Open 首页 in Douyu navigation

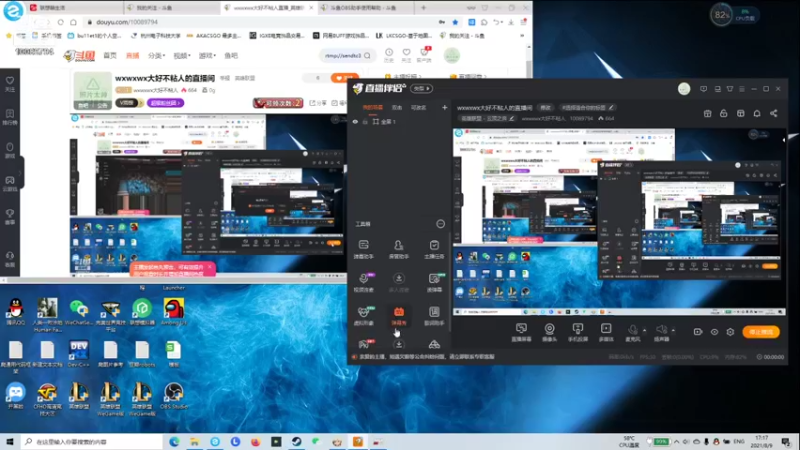110,55
